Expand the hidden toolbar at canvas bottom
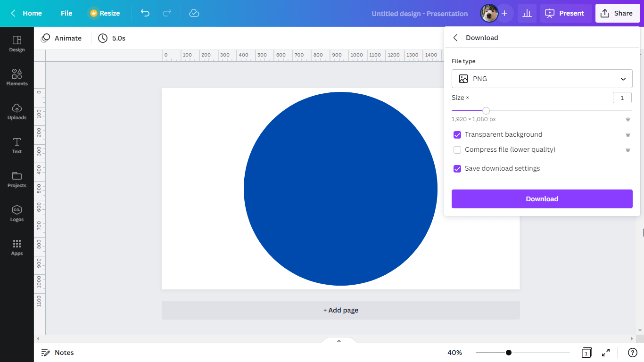This screenshot has height=362, width=644. 339,340
